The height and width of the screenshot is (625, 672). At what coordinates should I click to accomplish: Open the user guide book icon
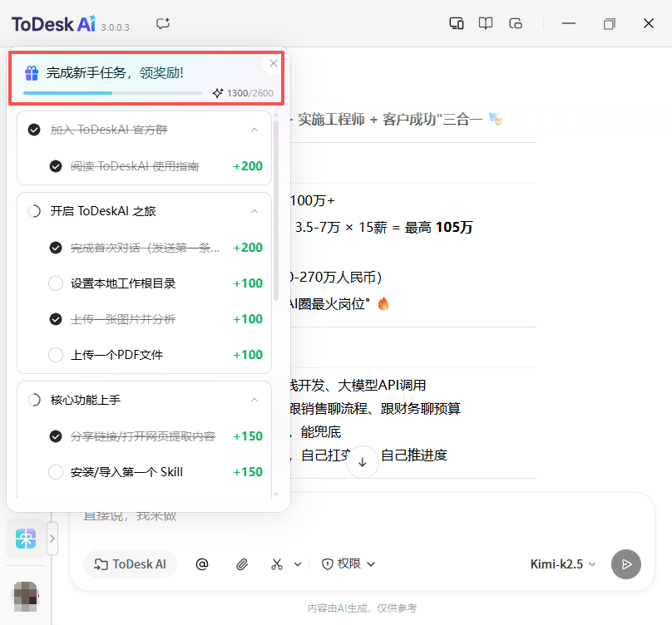coord(486,23)
